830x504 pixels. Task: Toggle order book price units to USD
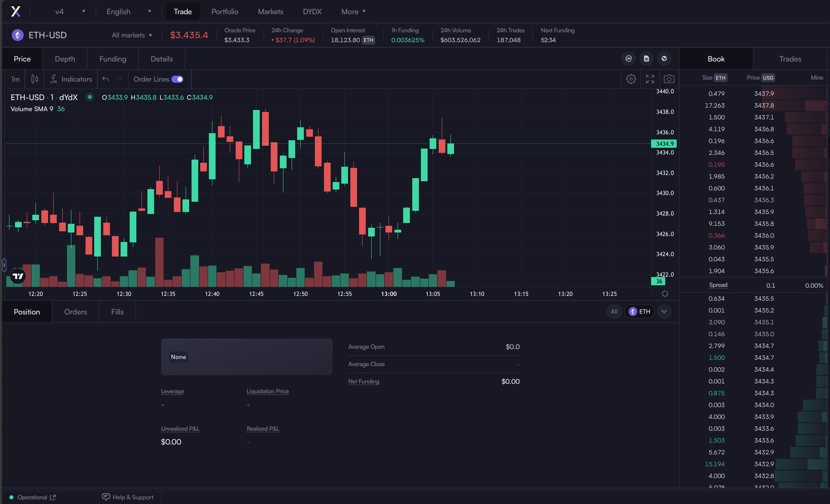pyautogui.click(x=768, y=78)
